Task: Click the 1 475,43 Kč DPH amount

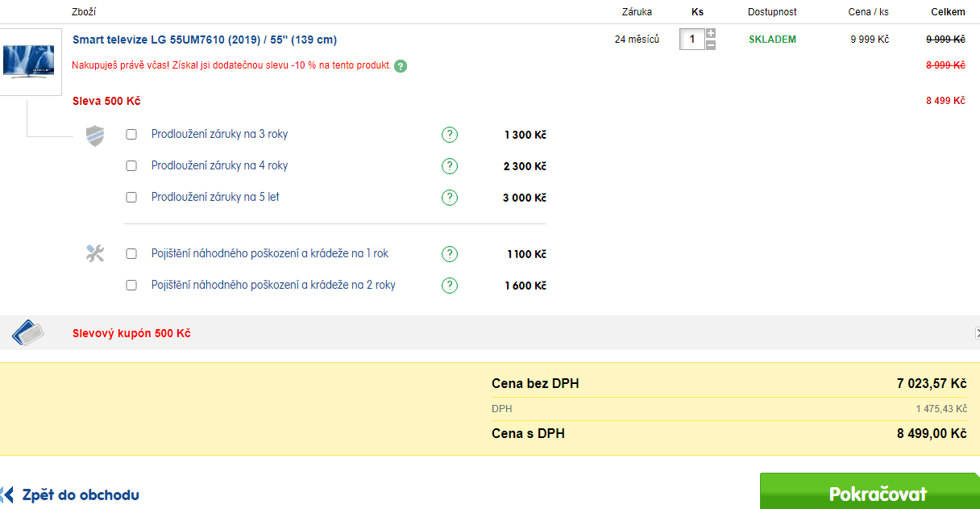Action: pos(941,409)
